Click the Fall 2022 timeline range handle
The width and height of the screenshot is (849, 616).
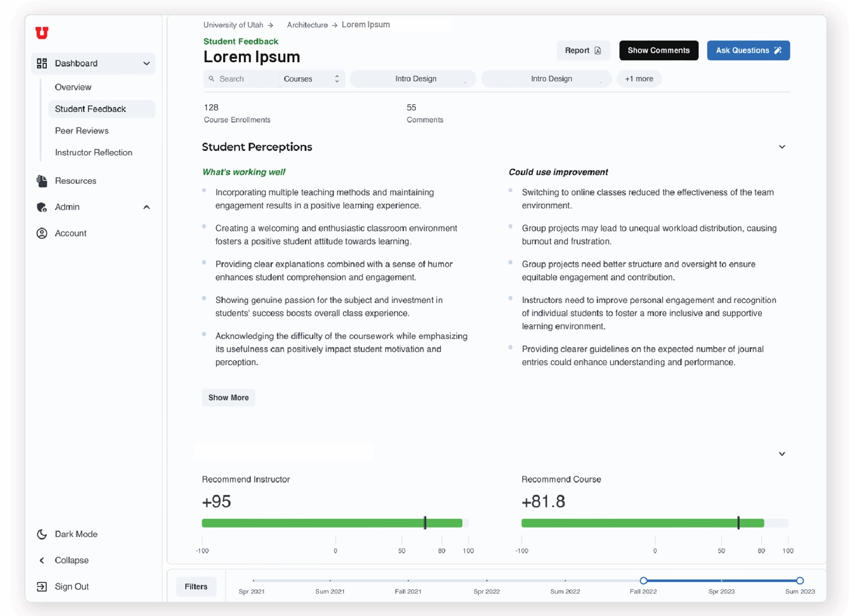click(643, 580)
